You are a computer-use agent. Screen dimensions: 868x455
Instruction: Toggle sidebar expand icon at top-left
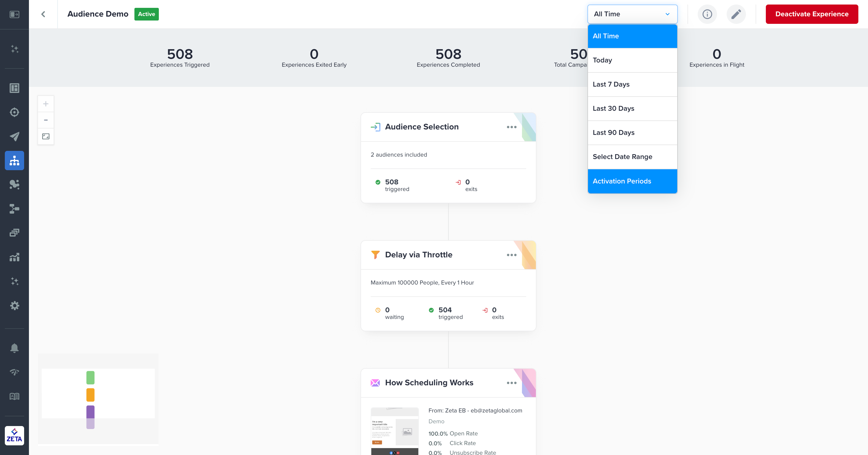pyautogui.click(x=14, y=14)
